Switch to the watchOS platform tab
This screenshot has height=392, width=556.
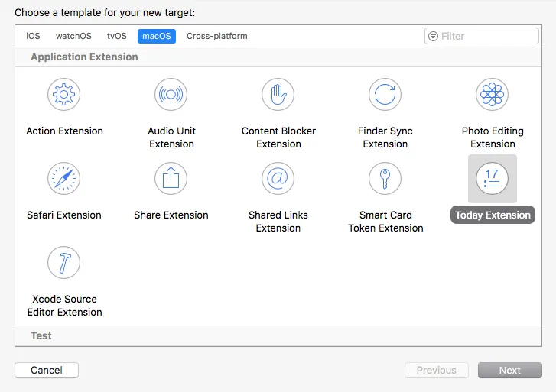(73, 36)
